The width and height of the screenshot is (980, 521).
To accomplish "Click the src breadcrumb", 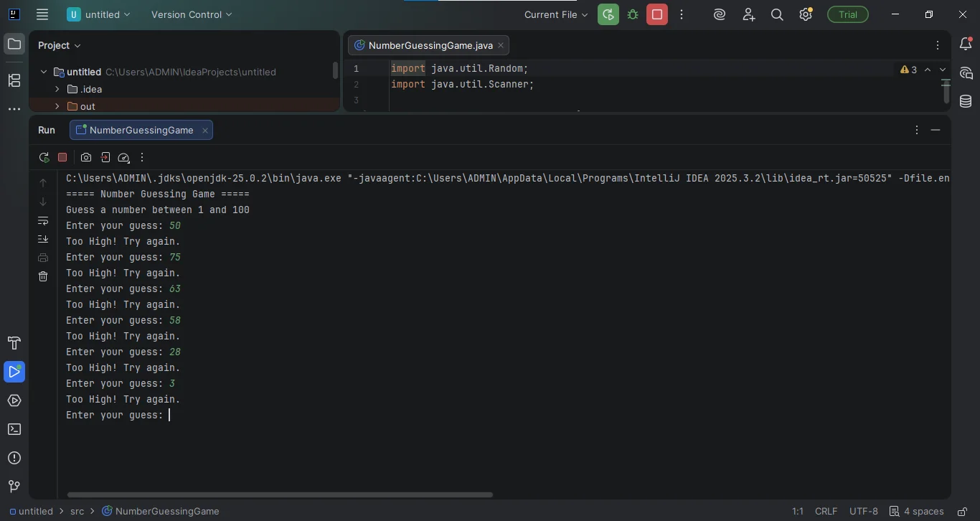I will [77, 512].
